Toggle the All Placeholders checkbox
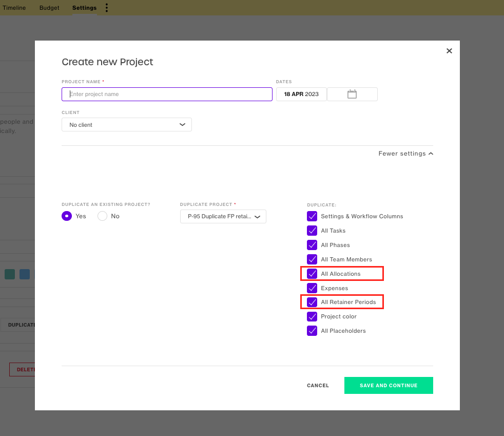The image size is (504, 436). (x=312, y=331)
